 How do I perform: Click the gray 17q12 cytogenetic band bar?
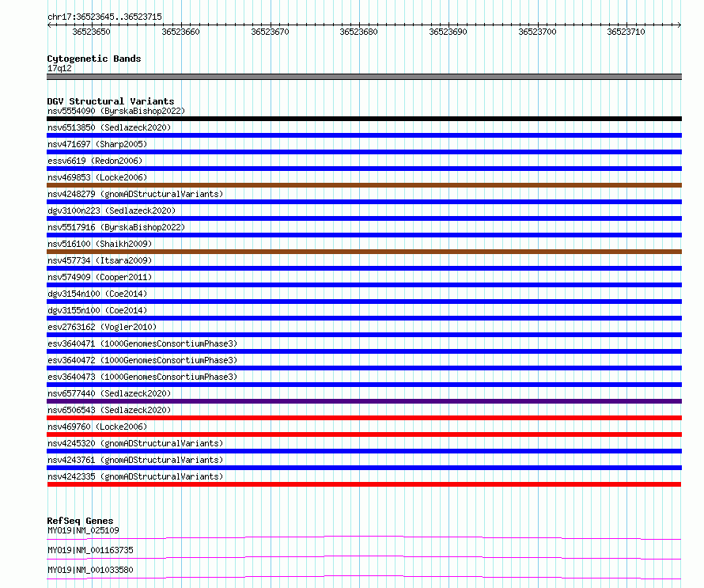364,77
